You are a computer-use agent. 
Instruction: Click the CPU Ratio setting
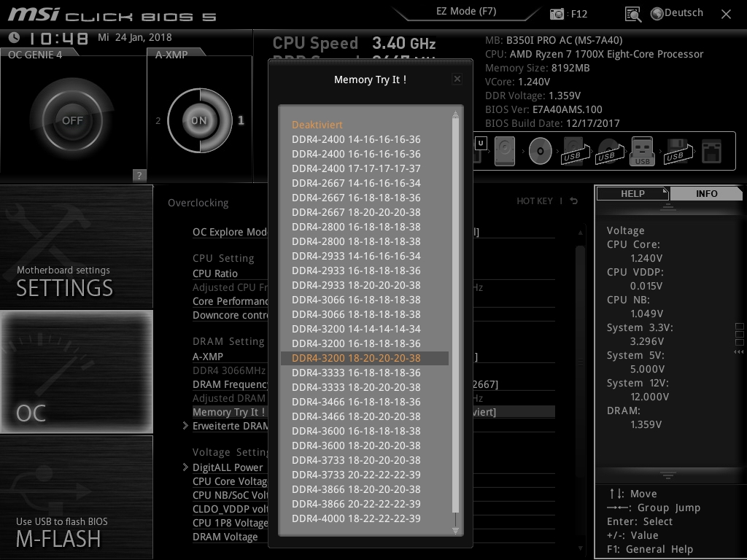click(x=215, y=273)
